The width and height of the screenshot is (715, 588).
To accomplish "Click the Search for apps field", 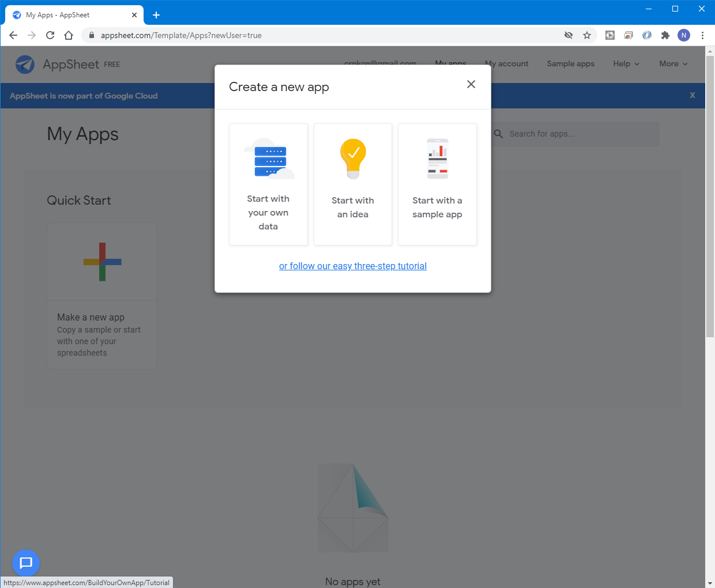I will 577,134.
